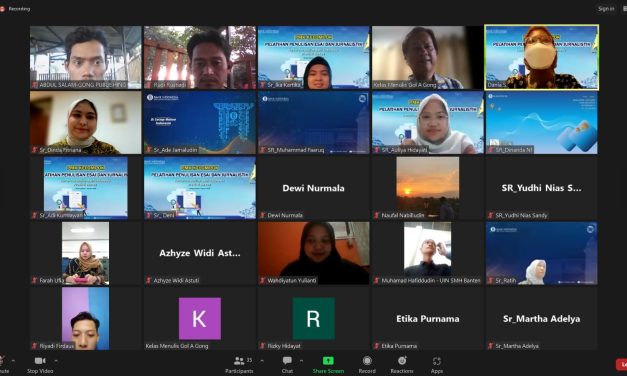The height and width of the screenshot is (376, 627).
Task: Click the large Sr_Martha Adelya name text
Action: [541, 319]
